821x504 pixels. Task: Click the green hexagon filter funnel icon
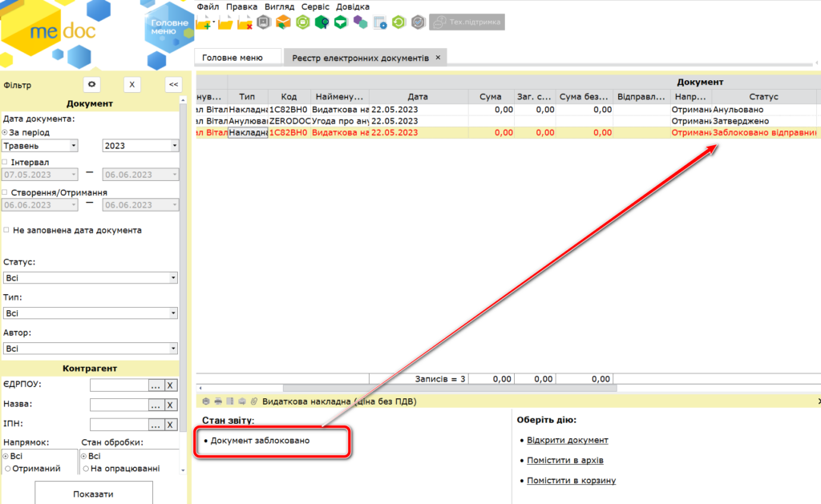[x=341, y=22]
